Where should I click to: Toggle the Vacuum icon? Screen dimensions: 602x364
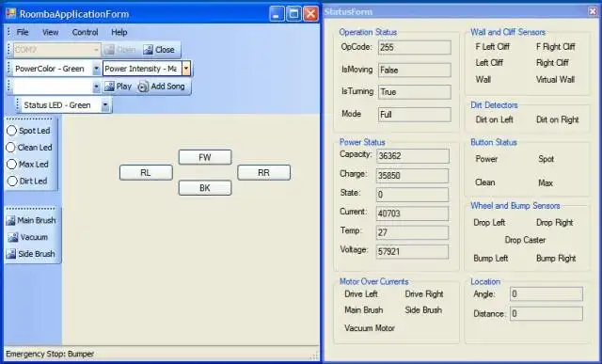(x=13, y=237)
